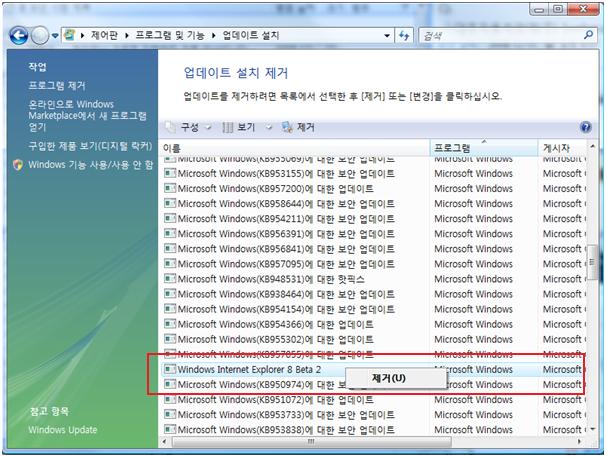This screenshot has width=606, height=457.
Task: Click the horizontal scrollbar thumb
Action: 311,441
